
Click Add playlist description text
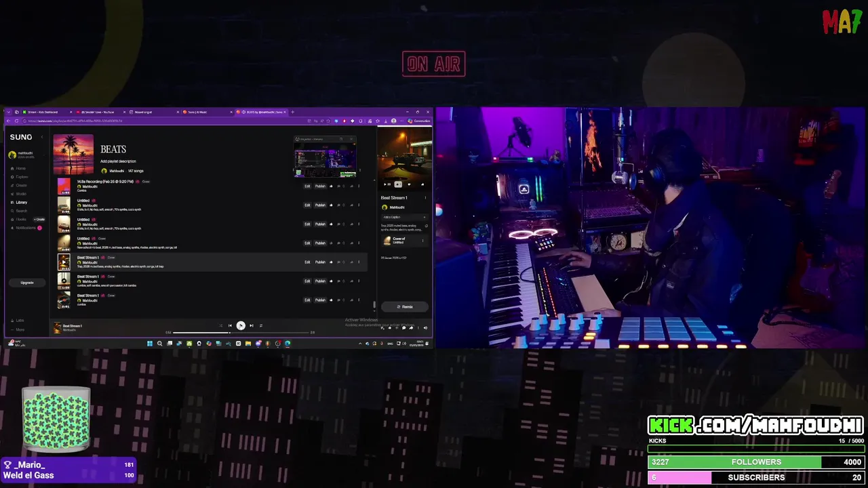118,161
